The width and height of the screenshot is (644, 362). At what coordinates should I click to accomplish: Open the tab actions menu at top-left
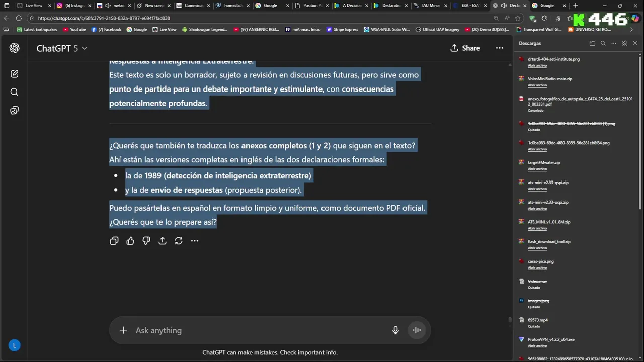pos(7,6)
